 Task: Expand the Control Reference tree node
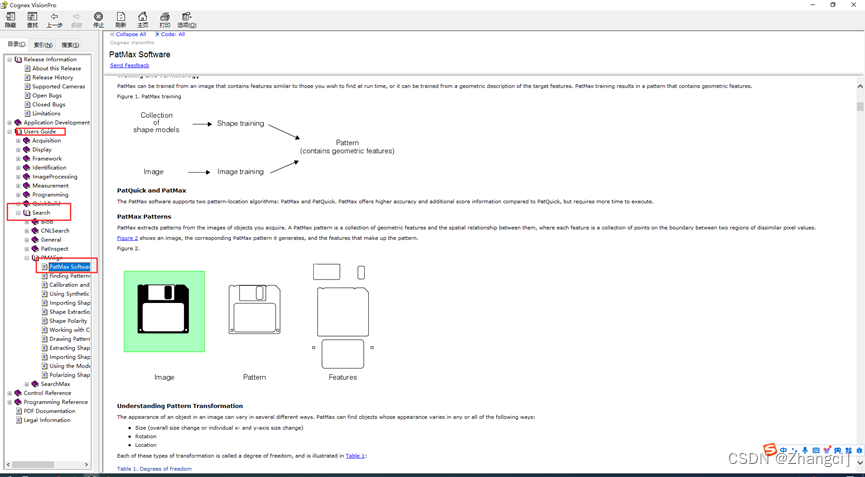tap(9, 393)
